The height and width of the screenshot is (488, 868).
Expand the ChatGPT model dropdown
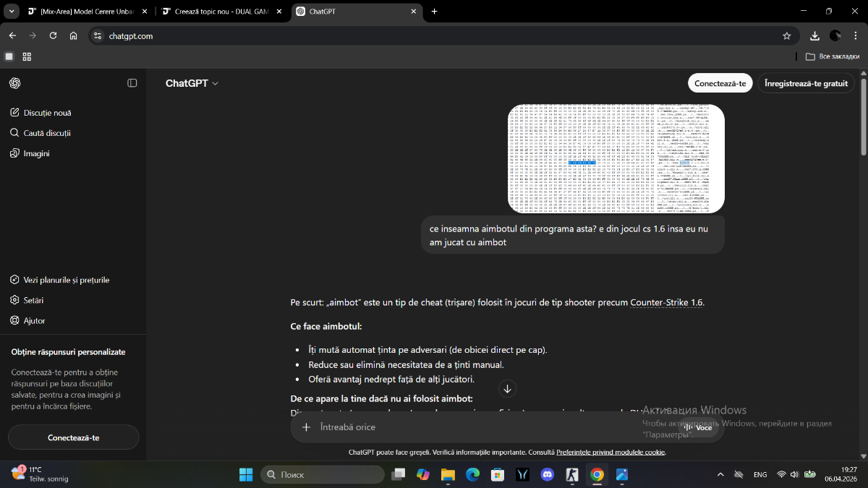[192, 83]
